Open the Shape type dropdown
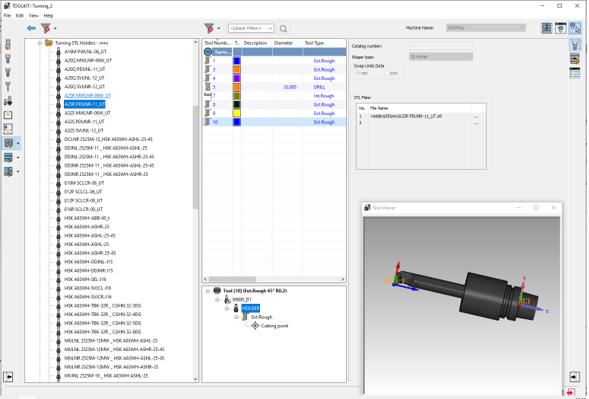The width and height of the screenshot is (589, 399). (441, 57)
